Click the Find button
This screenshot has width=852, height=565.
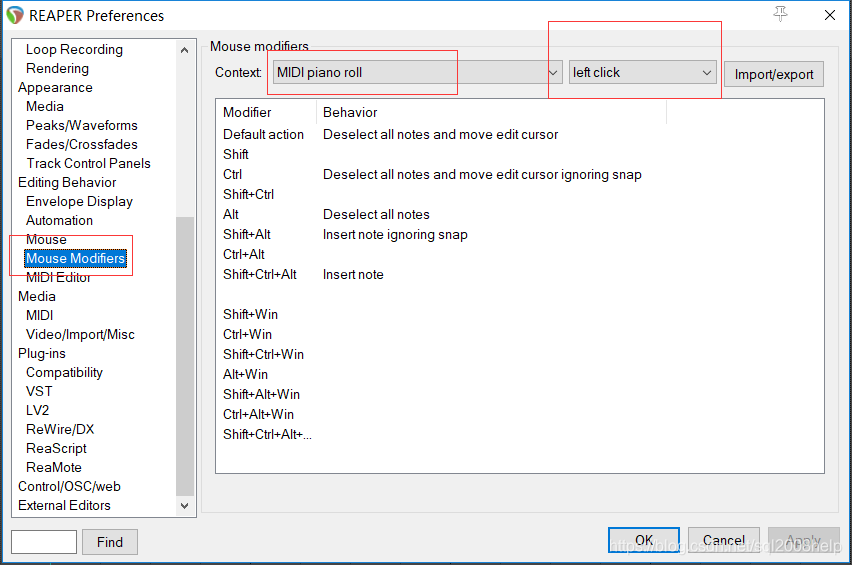click(110, 542)
